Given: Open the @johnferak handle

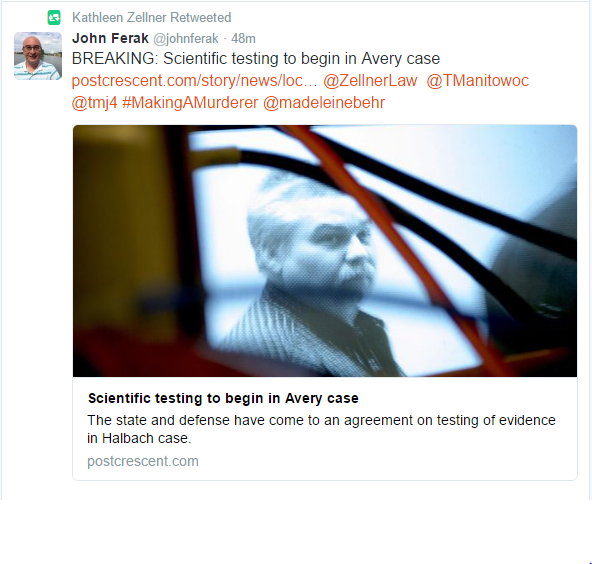Looking at the screenshot, I should pos(185,39).
